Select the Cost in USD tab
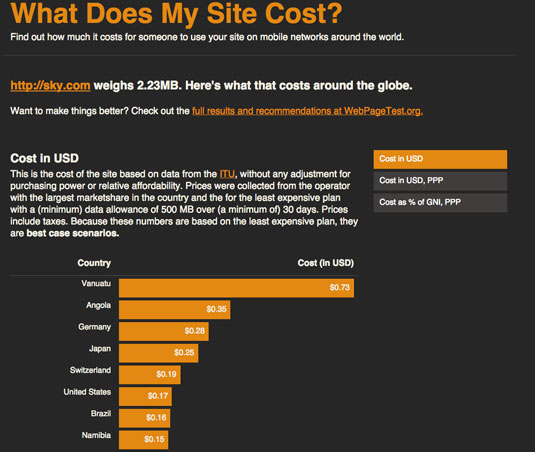The width and height of the screenshot is (535, 452). click(x=440, y=159)
